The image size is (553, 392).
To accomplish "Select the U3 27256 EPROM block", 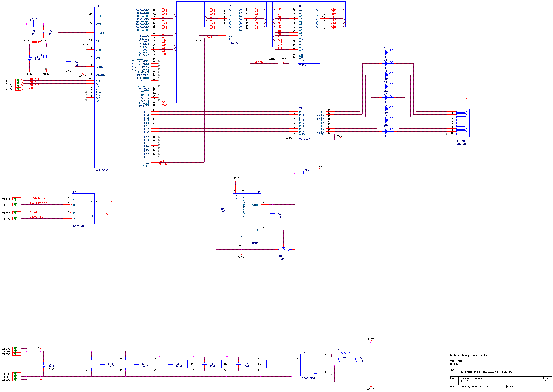I will (x=309, y=35).
